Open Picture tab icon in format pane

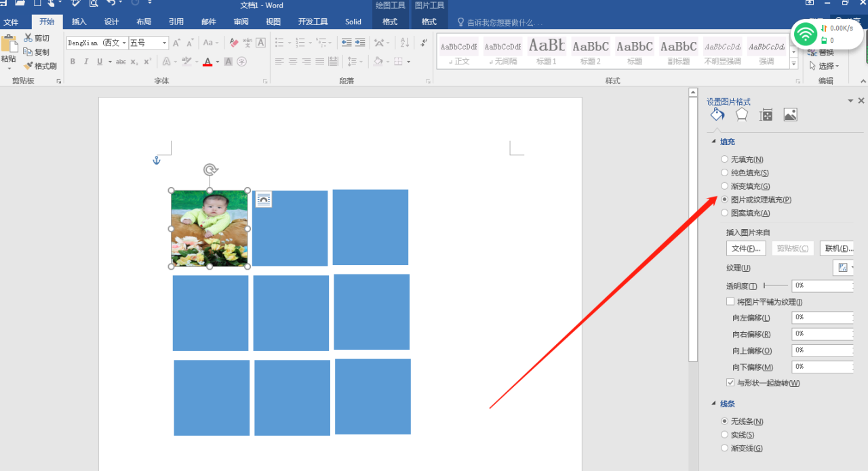pyautogui.click(x=790, y=115)
